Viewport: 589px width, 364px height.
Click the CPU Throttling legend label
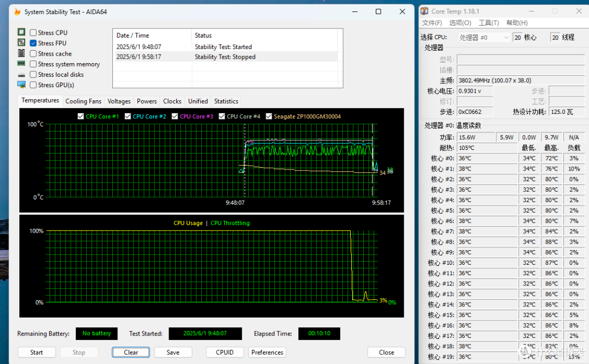click(x=230, y=223)
